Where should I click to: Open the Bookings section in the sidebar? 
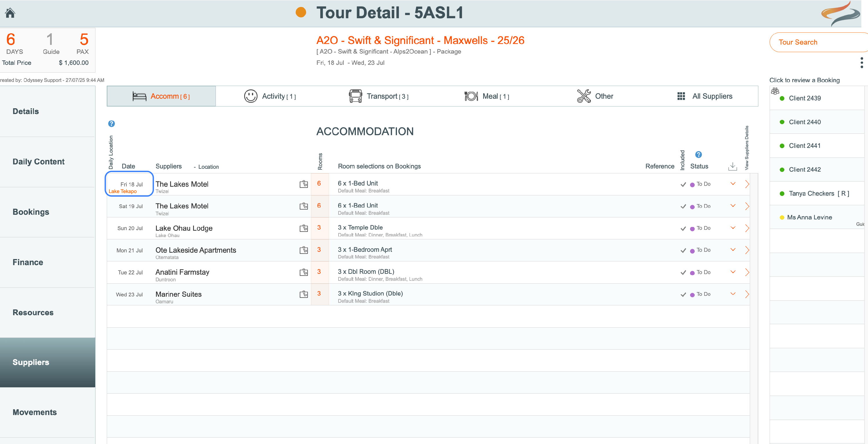(31, 212)
